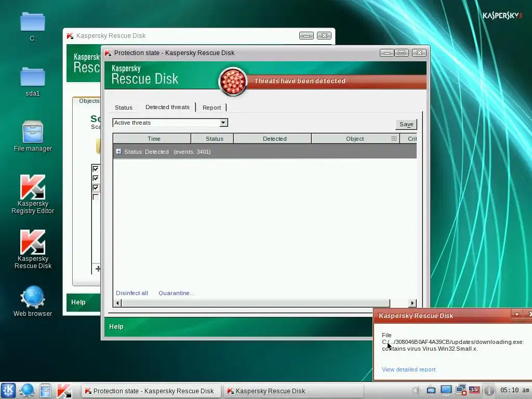The width and height of the screenshot is (532, 399).
Task: Select Objects tab in background Kaspersky window
Action: (x=89, y=101)
